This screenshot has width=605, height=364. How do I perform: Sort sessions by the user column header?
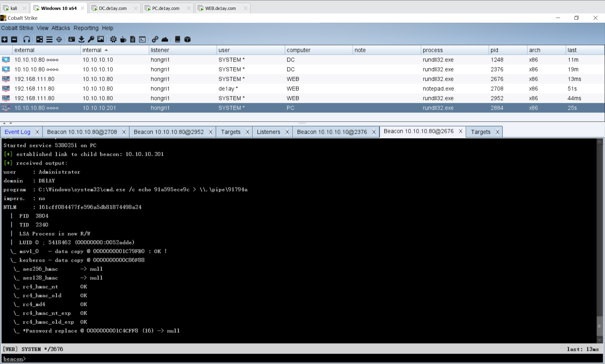[x=251, y=50]
